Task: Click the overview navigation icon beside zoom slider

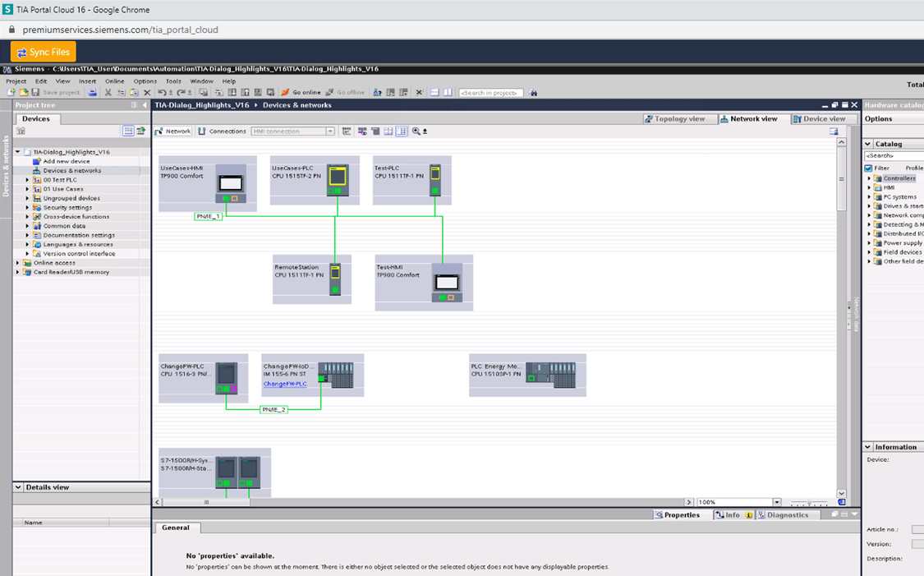Action: (x=842, y=502)
